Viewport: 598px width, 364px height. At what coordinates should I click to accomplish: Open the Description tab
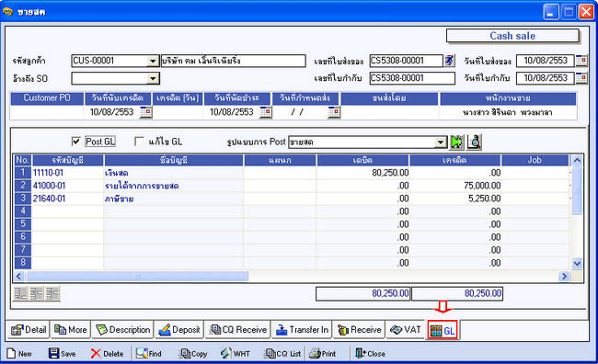(122, 330)
